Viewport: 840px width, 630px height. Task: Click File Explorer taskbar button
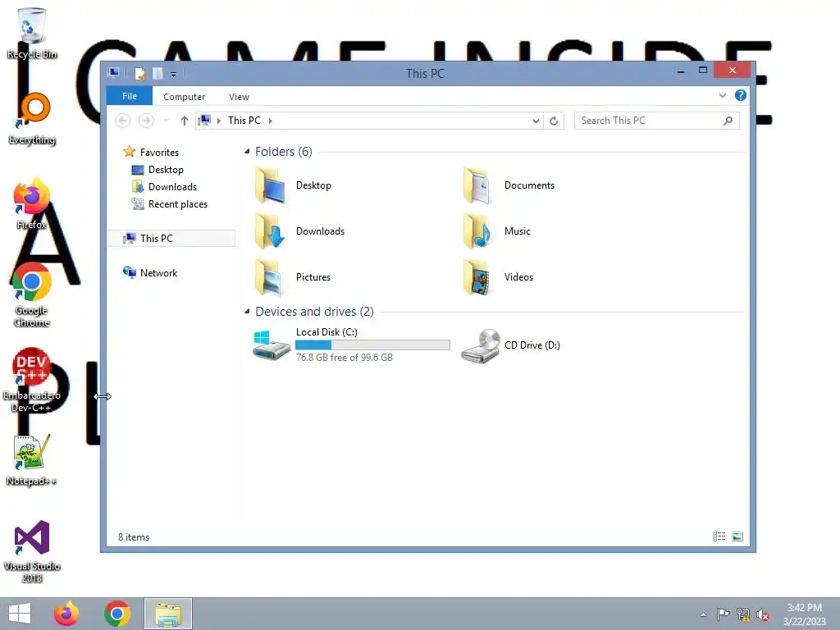(x=168, y=614)
